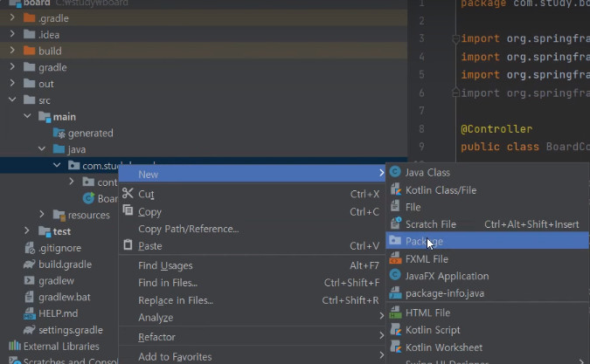Click the generated sources folder icon

pyautogui.click(x=59, y=133)
